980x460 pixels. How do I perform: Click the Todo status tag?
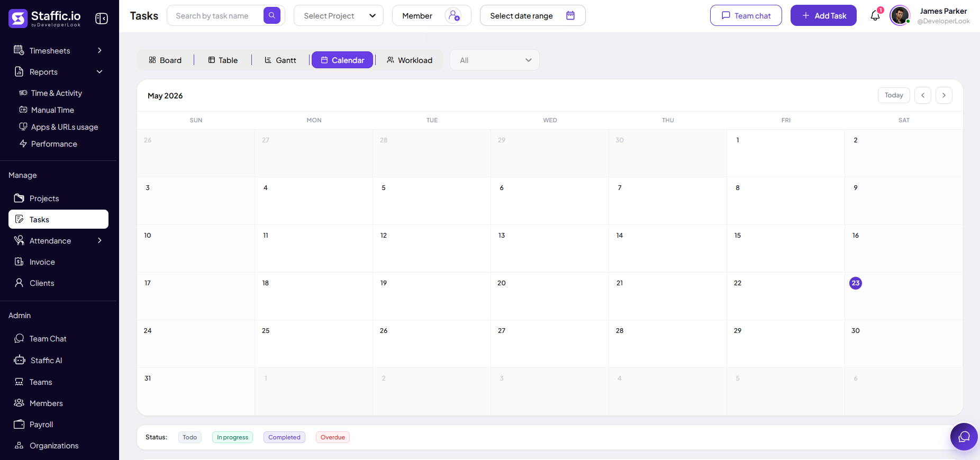point(190,437)
